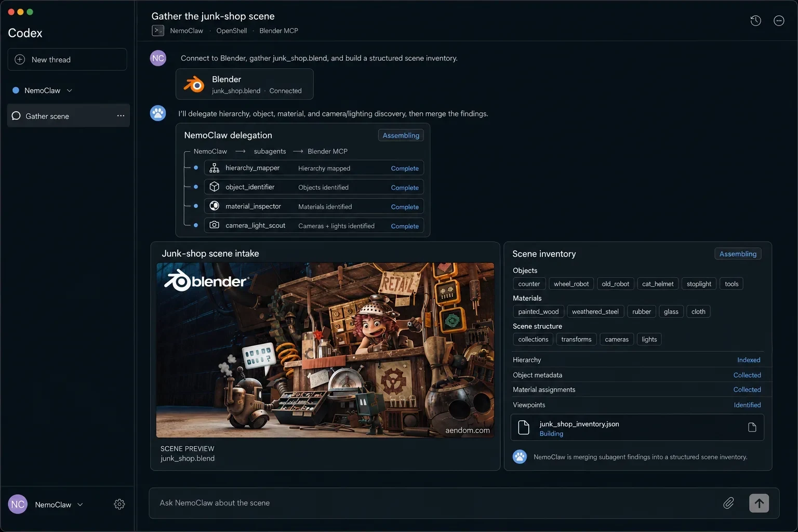Click the terminal icon beside NemoClaw
The width and height of the screenshot is (798, 532).
[x=158, y=31]
